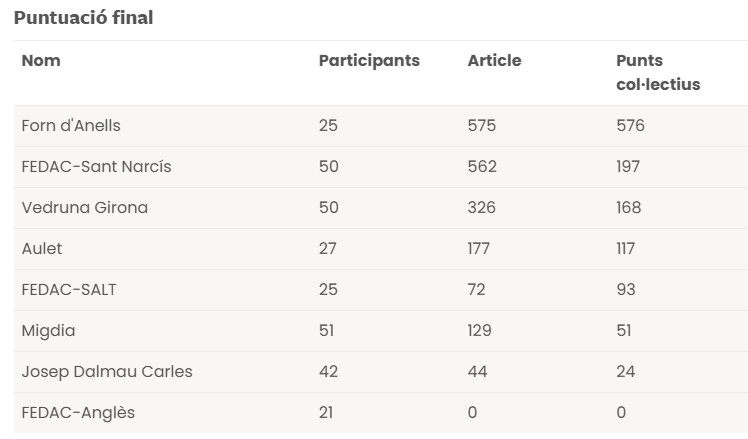Click Aulet collective points value 117
This screenshot has width=748, height=439.
point(626,249)
